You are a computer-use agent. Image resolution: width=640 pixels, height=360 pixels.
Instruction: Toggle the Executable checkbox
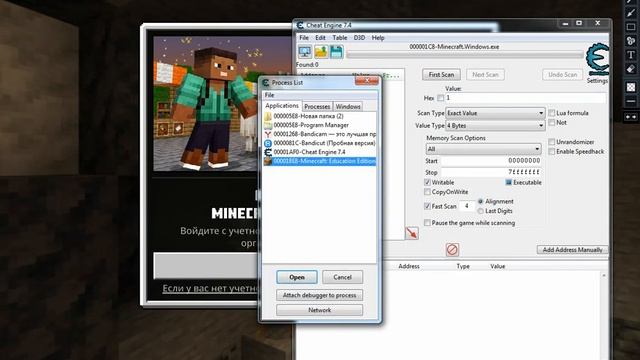509,182
